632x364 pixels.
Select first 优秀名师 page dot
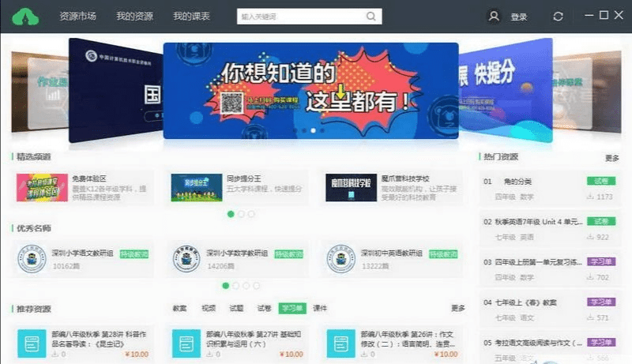(x=226, y=286)
